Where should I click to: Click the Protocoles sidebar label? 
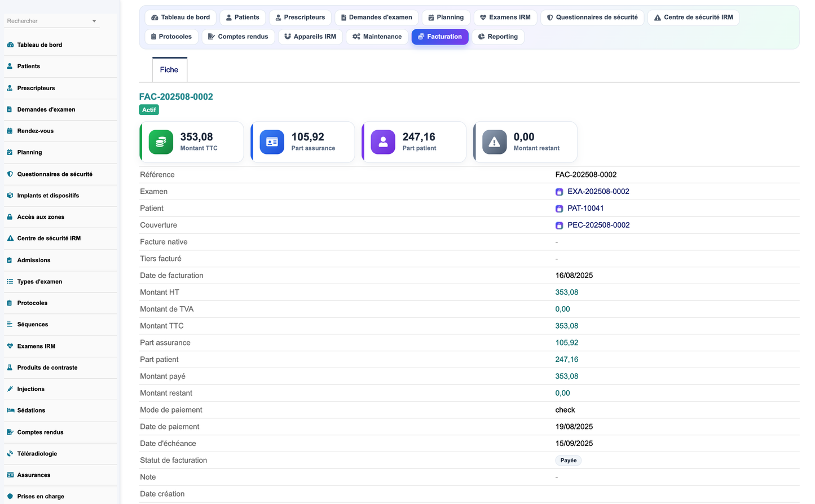[x=32, y=303]
